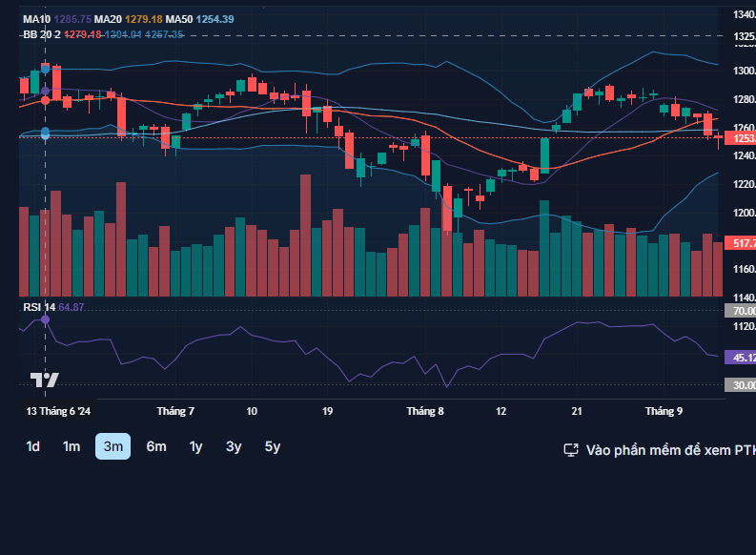Click the RSI 14 indicator legend
The height and width of the screenshot is (555, 756).
pyautogui.click(x=39, y=307)
